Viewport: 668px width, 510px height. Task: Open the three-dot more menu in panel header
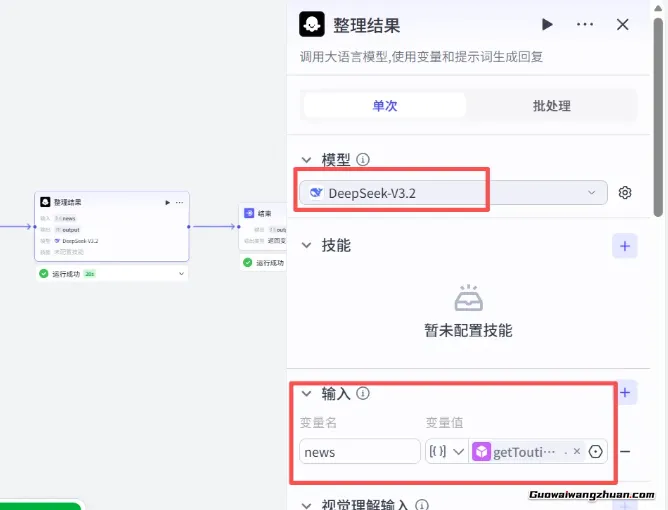tap(584, 24)
